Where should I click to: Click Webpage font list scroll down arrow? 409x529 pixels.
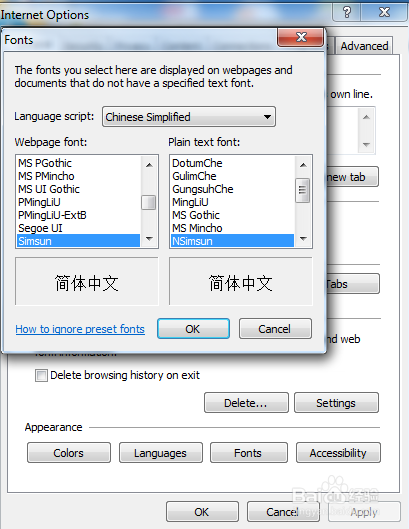click(149, 239)
